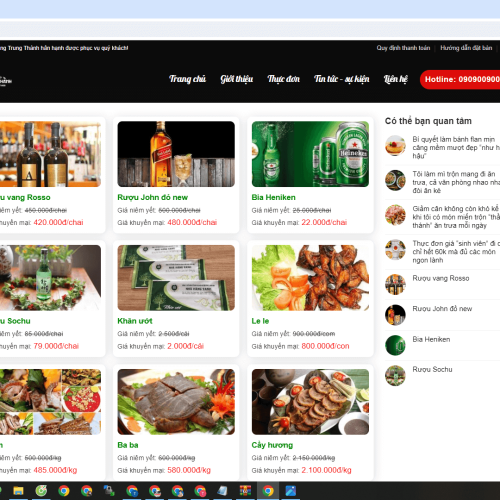
Task: Open the Bia Heniken product title
Action: pyautogui.click(x=274, y=197)
